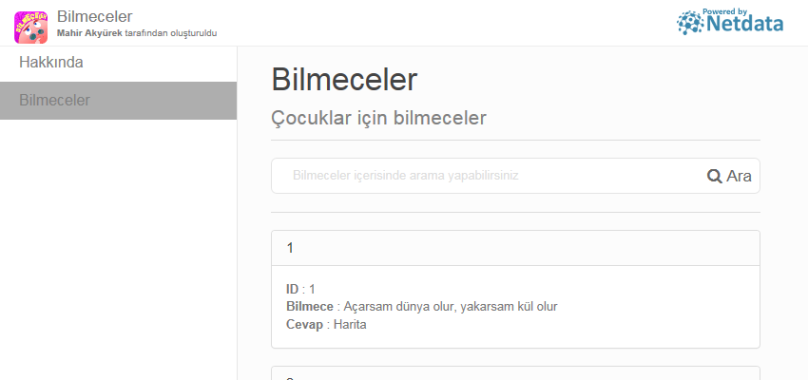Open the Powered by Netdata logo
The height and width of the screenshot is (380, 808).
730,22
